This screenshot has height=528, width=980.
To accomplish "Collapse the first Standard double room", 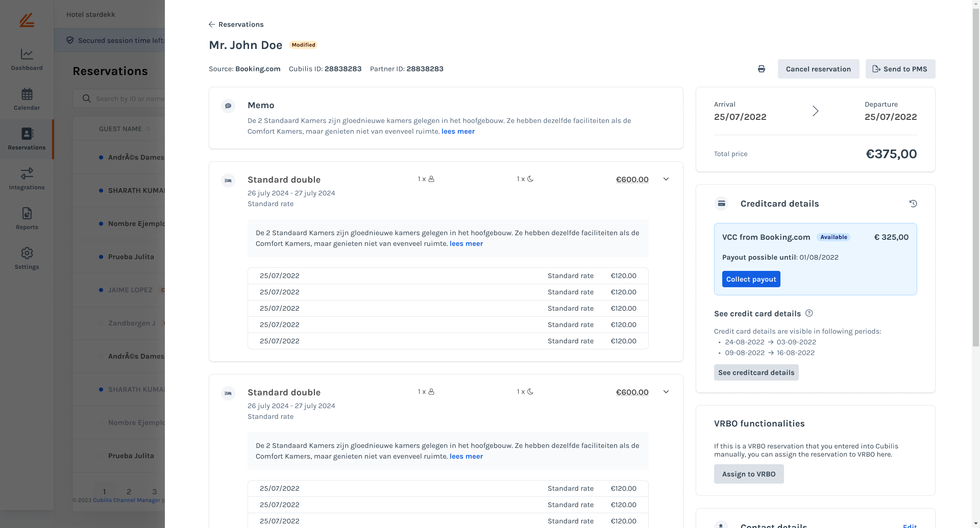I will (666, 179).
